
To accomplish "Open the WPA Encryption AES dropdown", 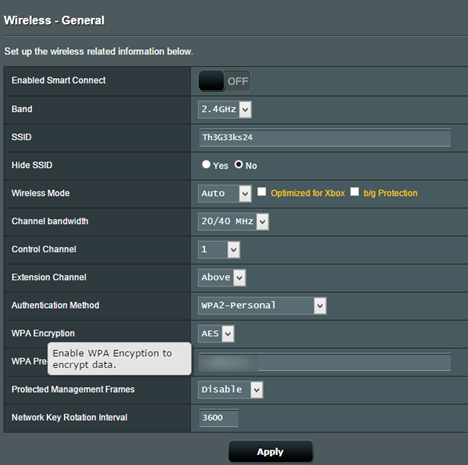I will [x=216, y=334].
